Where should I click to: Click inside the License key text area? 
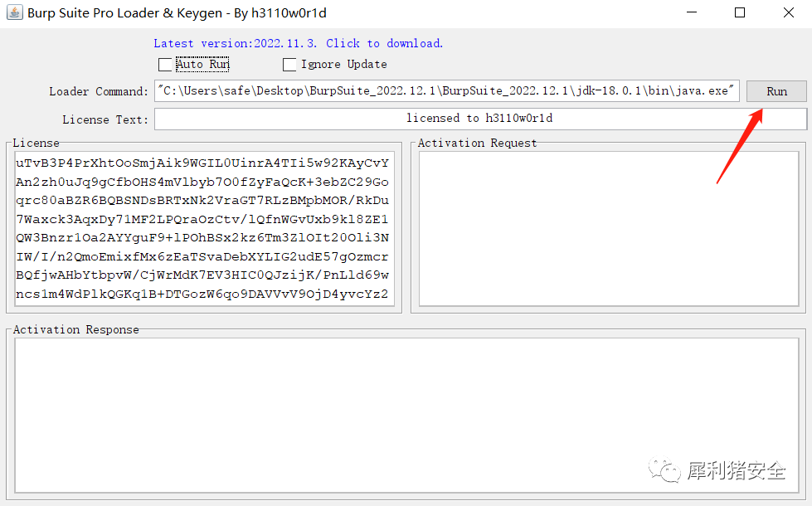pyautogui.click(x=205, y=228)
